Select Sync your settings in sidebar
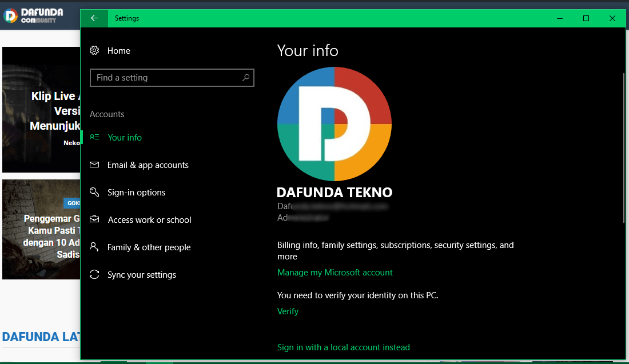 click(141, 275)
